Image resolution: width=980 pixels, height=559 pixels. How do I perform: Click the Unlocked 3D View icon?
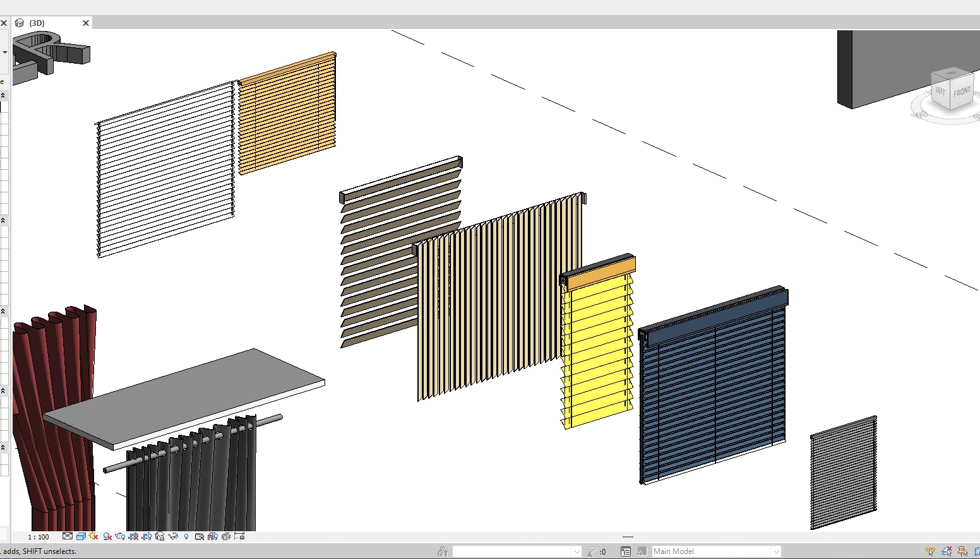[x=160, y=536]
